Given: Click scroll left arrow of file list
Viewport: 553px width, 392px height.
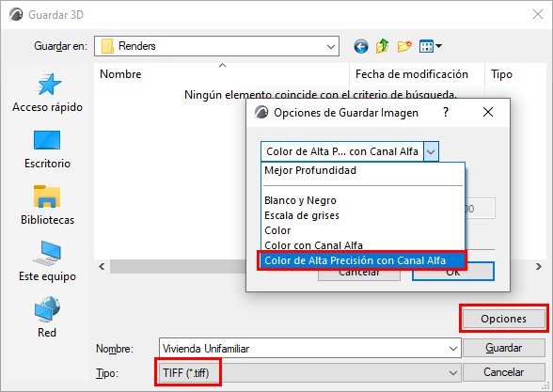Looking at the screenshot, I should tap(102, 267).
